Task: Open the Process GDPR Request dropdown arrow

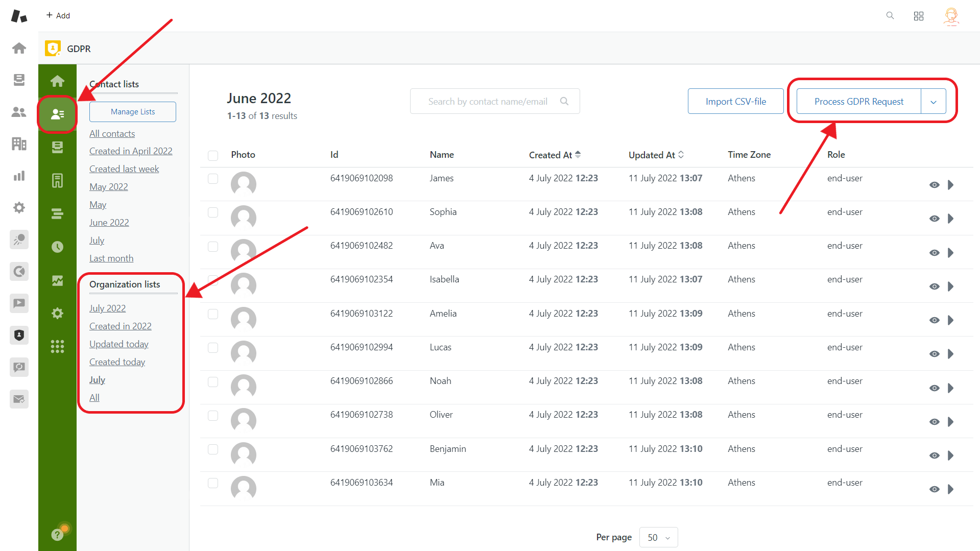Action: point(934,102)
